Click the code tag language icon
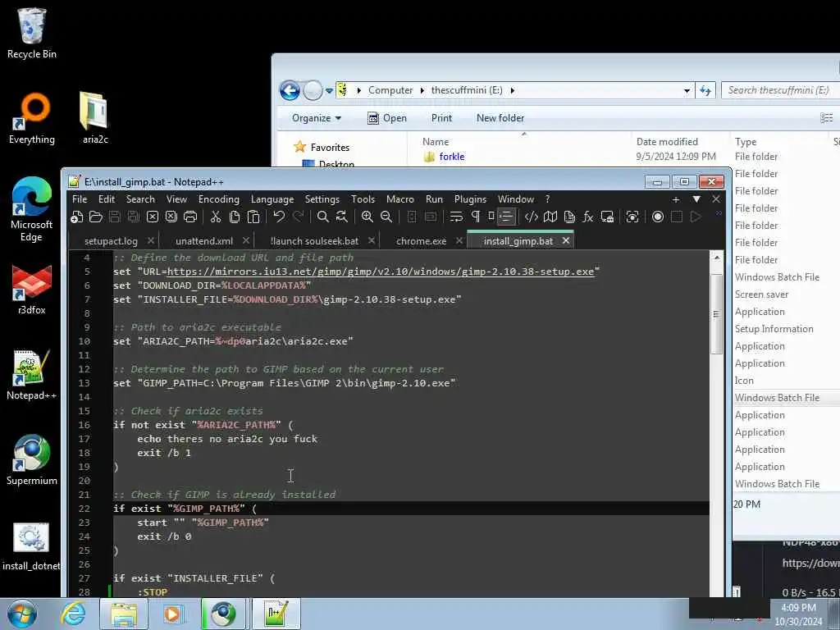 (531, 217)
